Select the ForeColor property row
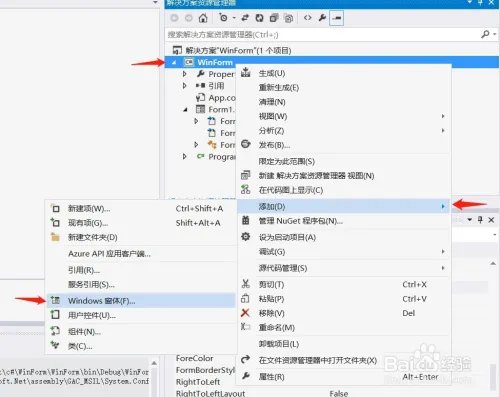The width and height of the screenshot is (500, 397). tap(194, 358)
